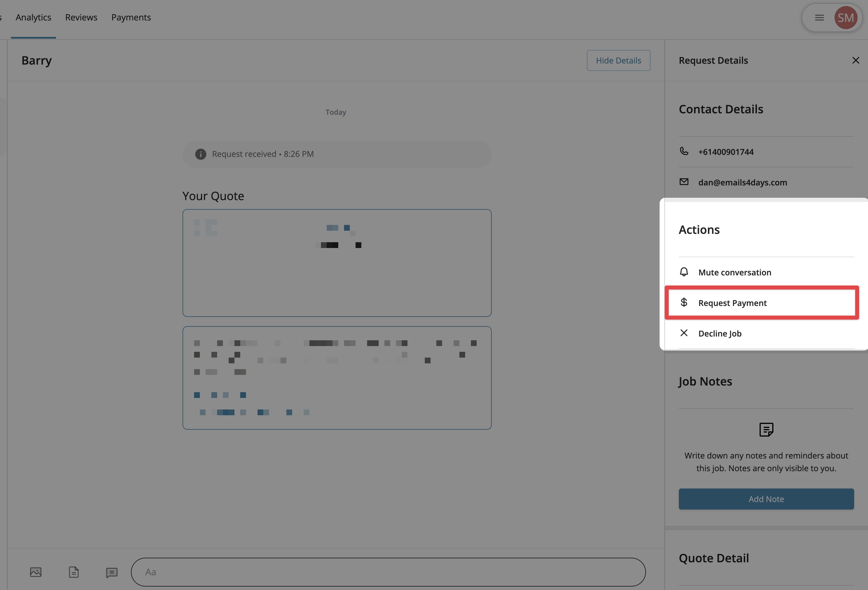868x590 pixels.
Task: Switch to the Analytics tab
Action: [x=33, y=18]
